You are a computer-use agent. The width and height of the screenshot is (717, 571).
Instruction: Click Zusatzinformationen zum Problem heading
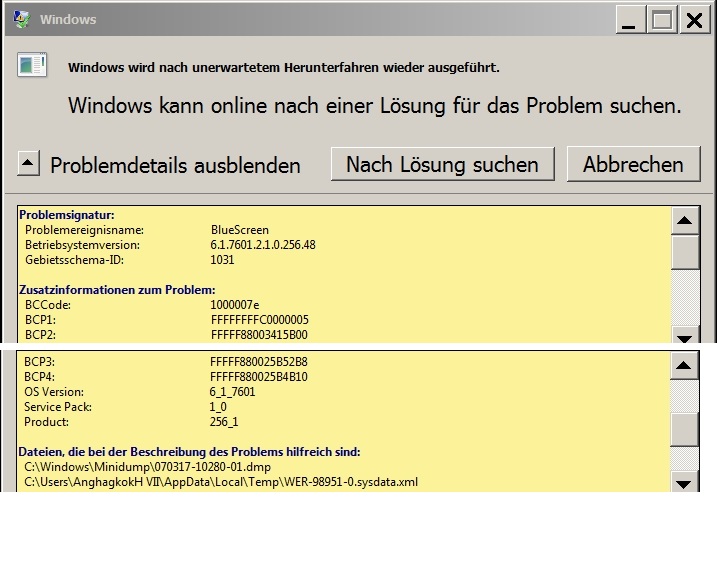pyautogui.click(x=117, y=290)
